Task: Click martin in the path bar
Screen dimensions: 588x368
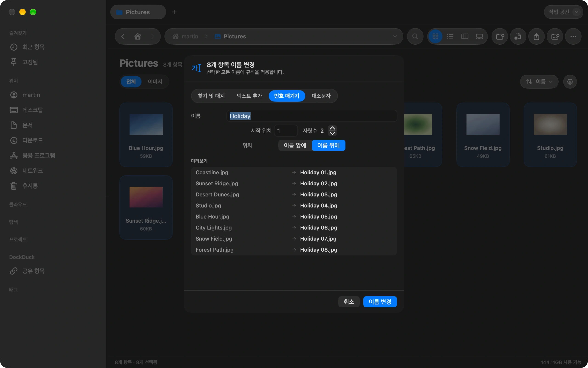Action: coord(185,37)
